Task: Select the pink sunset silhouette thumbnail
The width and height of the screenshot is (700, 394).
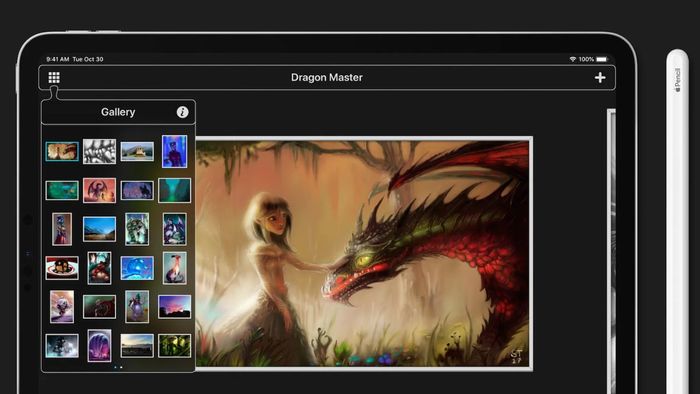Action: (175, 307)
